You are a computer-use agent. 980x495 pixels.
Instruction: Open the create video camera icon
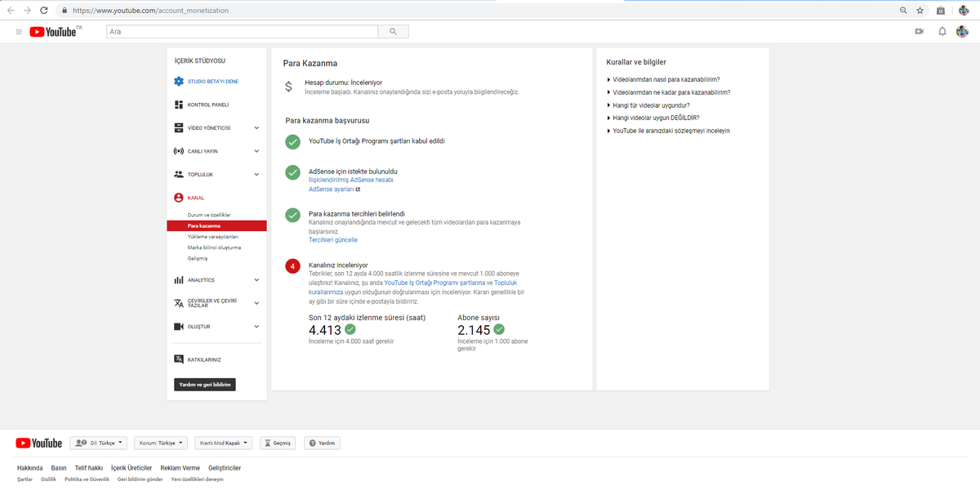click(919, 31)
